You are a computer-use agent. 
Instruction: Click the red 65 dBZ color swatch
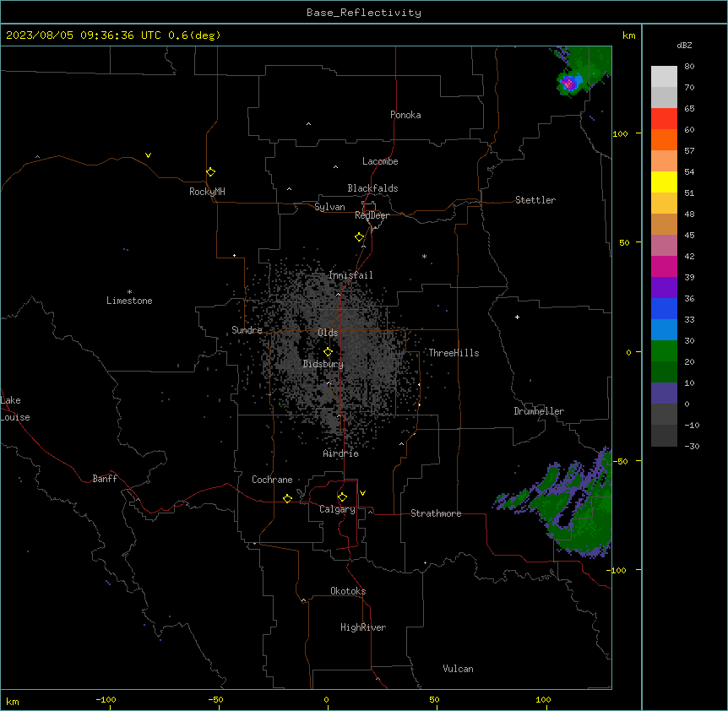pyautogui.click(x=664, y=118)
